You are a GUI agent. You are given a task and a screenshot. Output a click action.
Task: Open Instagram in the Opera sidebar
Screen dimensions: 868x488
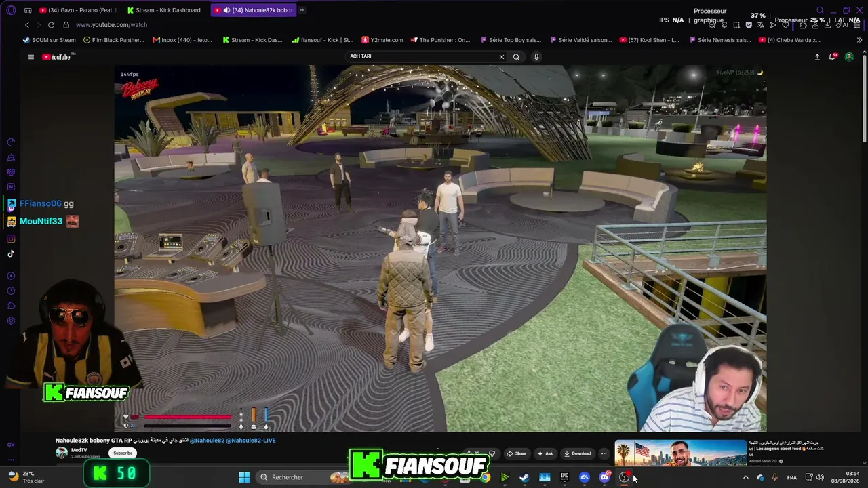tap(11, 239)
